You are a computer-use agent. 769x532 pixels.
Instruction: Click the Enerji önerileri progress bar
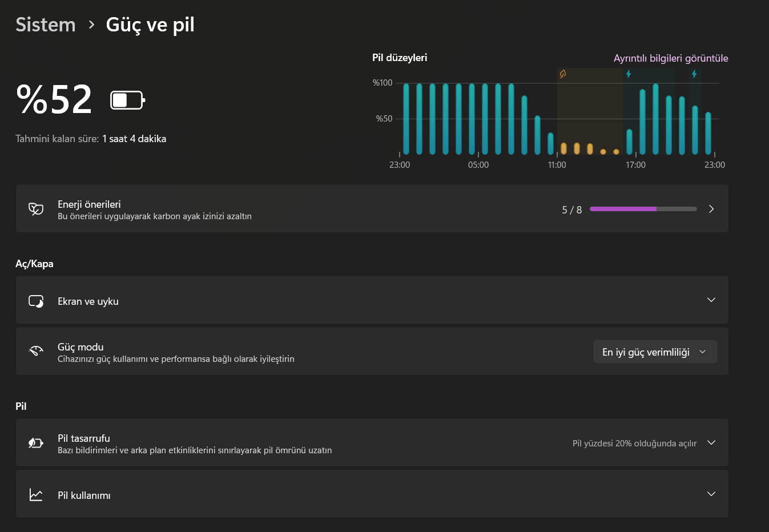click(x=643, y=209)
